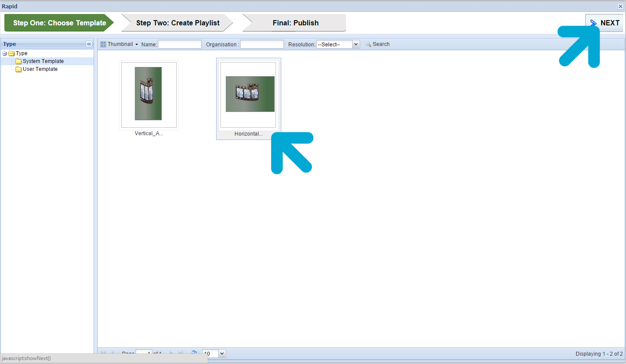
Task: Select the Horizontal template thumbnail
Action: (248, 94)
